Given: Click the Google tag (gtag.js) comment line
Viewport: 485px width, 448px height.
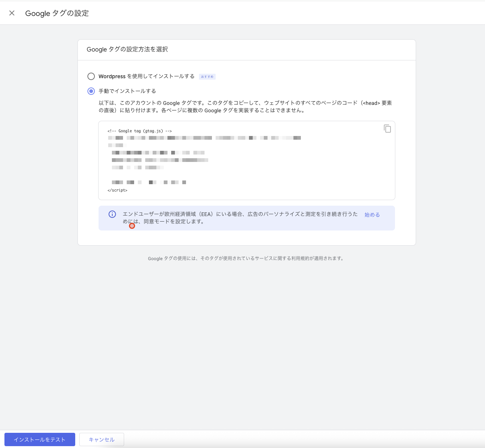Looking at the screenshot, I should [x=140, y=131].
